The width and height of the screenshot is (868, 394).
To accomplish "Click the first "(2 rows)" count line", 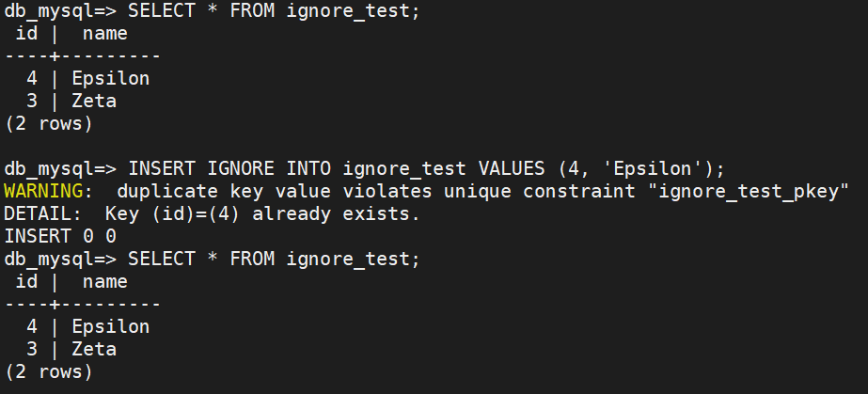I will click(x=49, y=123).
